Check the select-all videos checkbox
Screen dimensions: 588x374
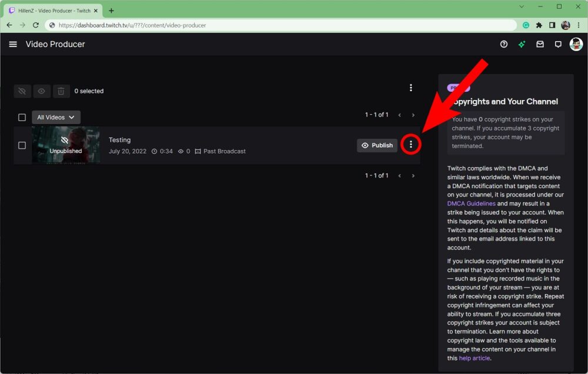coord(22,117)
